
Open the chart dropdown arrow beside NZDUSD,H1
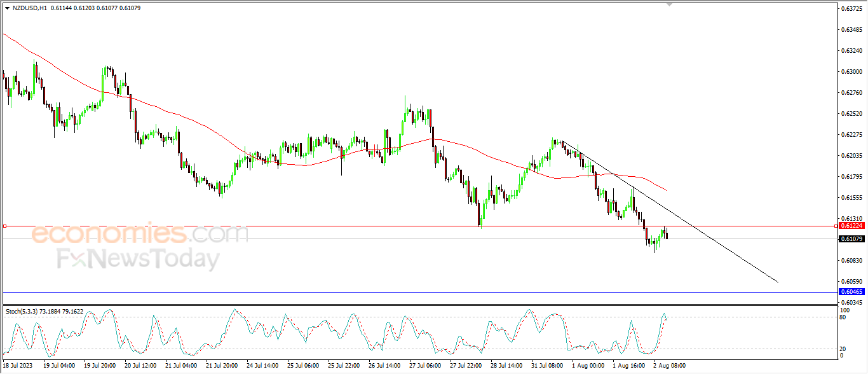(x=7, y=8)
